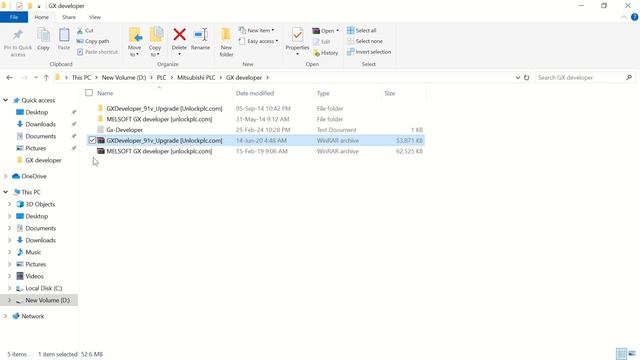Open the Copy to menu

(x=156, y=42)
